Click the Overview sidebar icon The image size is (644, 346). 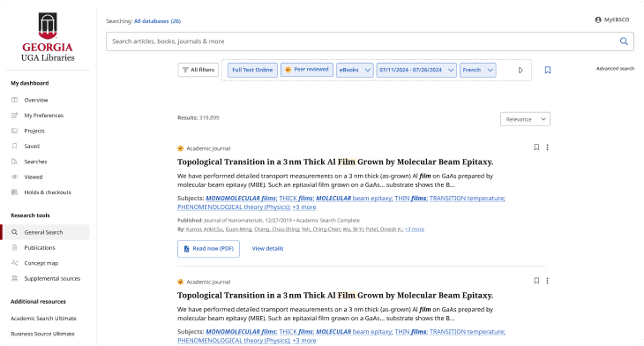point(14,100)
